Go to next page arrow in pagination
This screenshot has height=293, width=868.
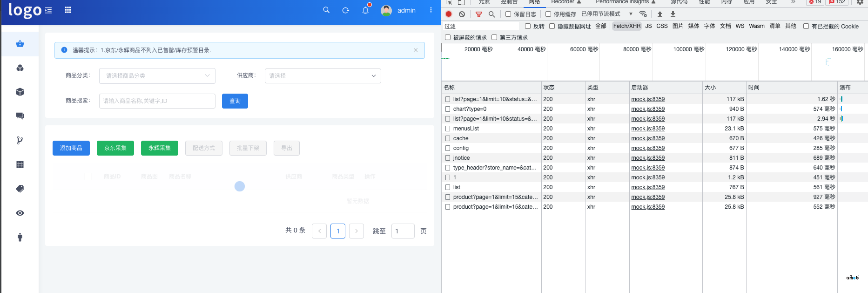pos(357,231)
